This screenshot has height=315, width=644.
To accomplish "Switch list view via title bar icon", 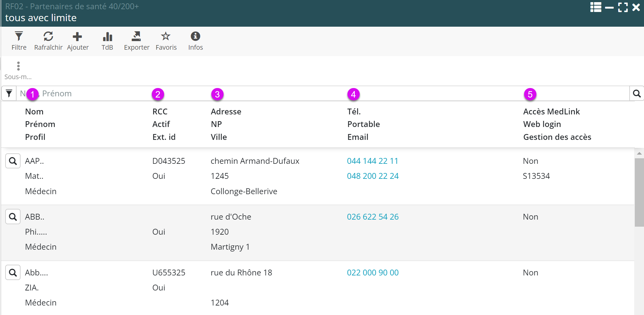I will tap(596, 7).
